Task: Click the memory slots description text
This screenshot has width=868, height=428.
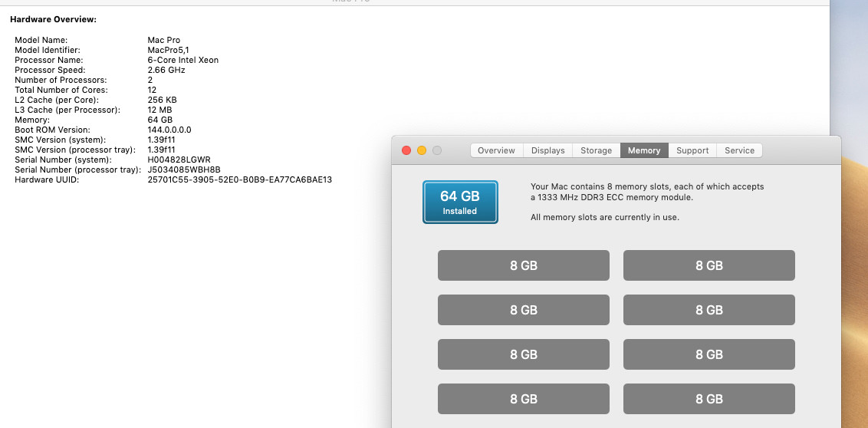Action: click(x=647, y=192)
